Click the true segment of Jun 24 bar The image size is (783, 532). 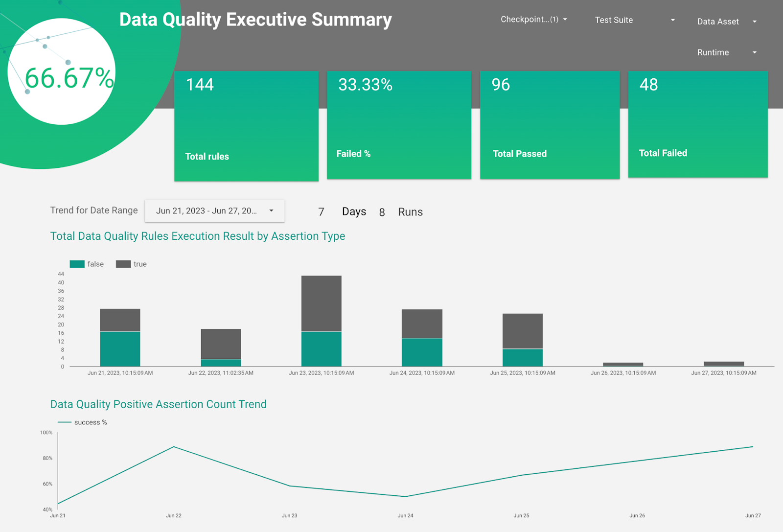(x=422, y=324)
